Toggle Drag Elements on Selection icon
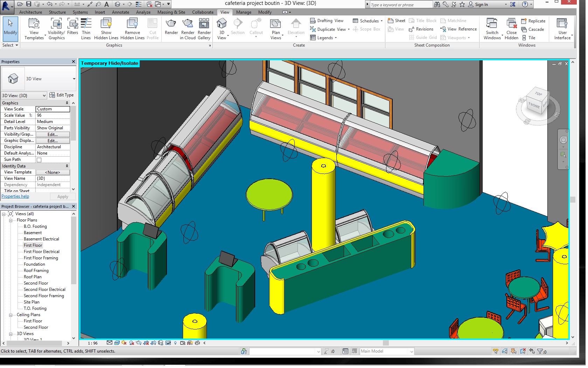 coord(532,351)
